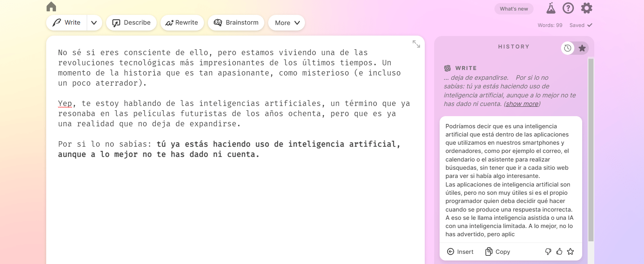This screenshot has width=644, height=264.
Task: Click the WRITE label in history
Action: 466,68
